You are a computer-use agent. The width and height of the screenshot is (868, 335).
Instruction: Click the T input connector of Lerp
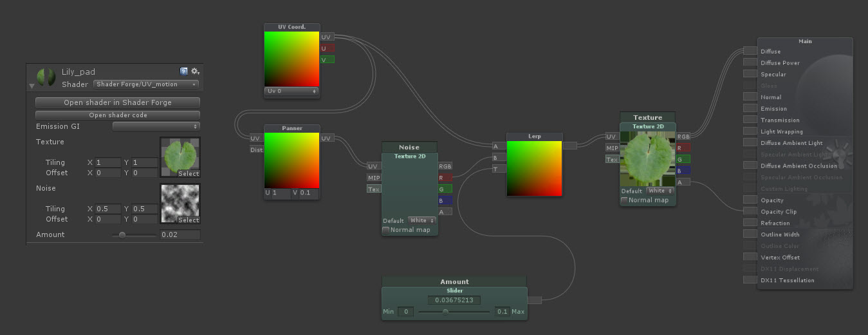(x=499, y=169)
